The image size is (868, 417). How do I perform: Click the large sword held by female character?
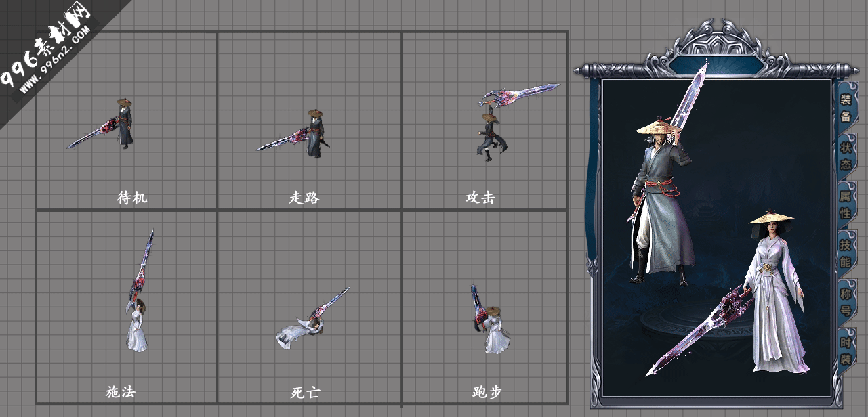698,330
